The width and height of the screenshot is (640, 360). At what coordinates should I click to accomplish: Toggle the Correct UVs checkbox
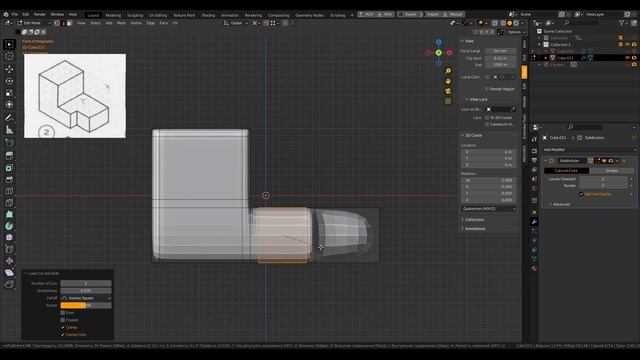click(x=62, y=335)
